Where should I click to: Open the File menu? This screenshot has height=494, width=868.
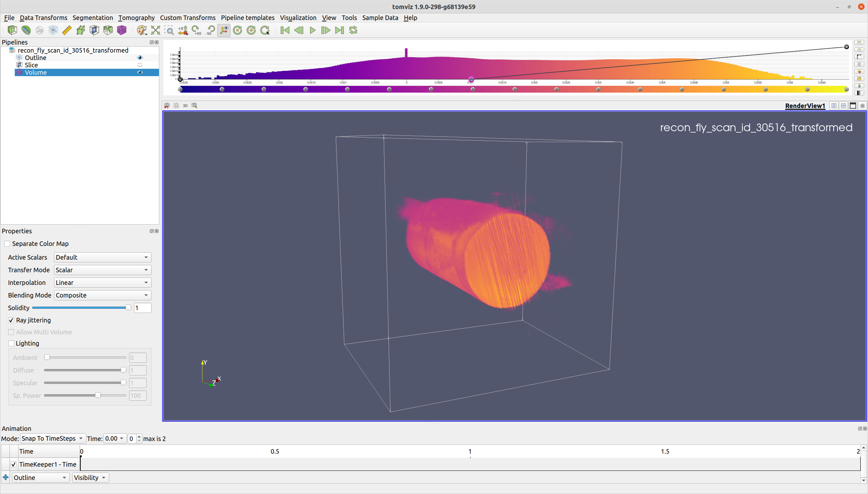[x=9, y=18]
